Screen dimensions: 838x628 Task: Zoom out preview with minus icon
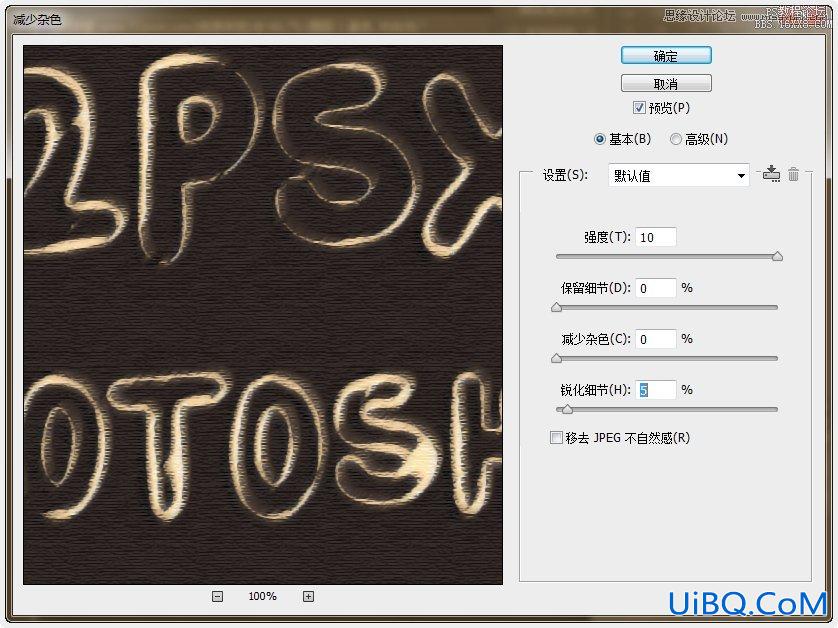click(218, 596)
